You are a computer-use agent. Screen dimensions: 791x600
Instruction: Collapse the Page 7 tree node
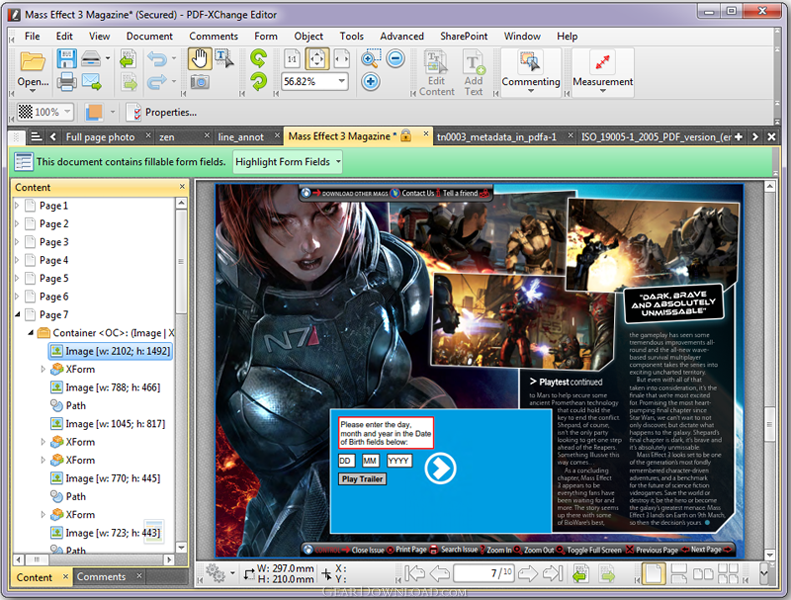(x=17, y=315)
